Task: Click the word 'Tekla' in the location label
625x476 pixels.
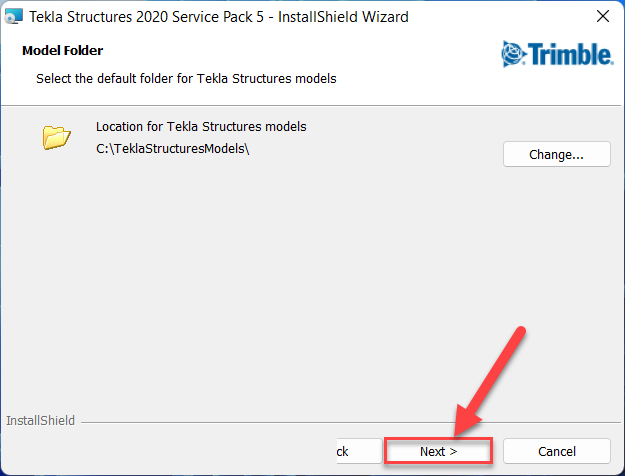Action: click(x=180, y=127)
